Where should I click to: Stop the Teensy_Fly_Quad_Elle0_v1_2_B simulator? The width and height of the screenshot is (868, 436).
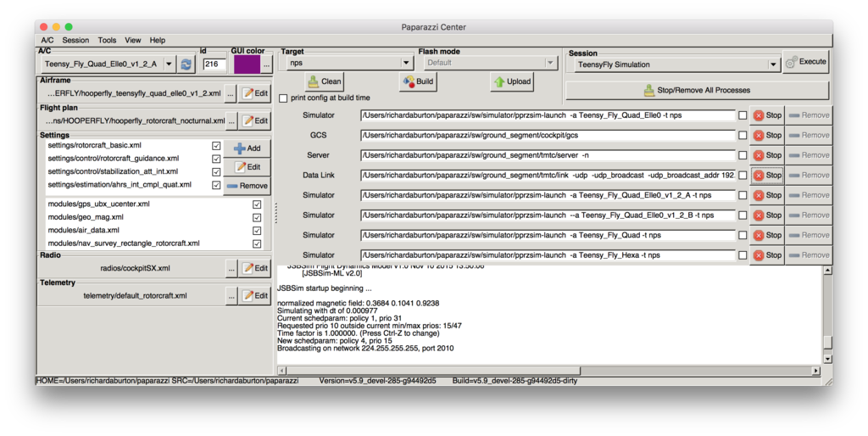[767, 215]
